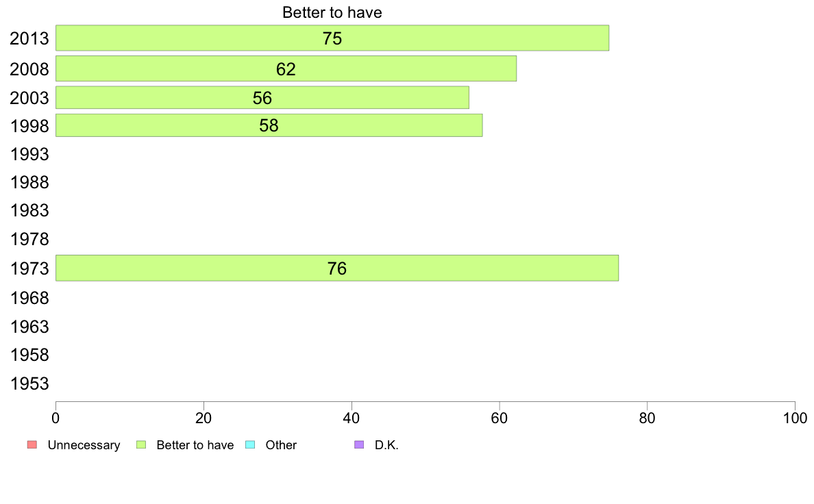Select the 1973 bar showing 76
This screenshot has height=504, width=814.
pos(337,268)
